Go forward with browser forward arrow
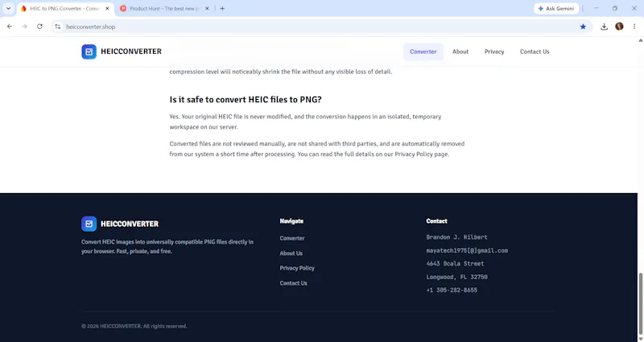The height and width of the screenshot is (342, 644). point(25,27)
